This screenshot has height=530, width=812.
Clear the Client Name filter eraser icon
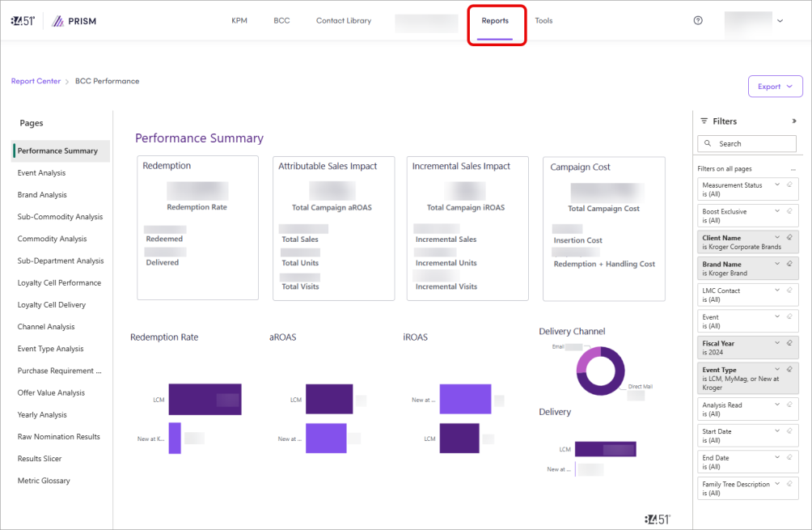(789, 238)
